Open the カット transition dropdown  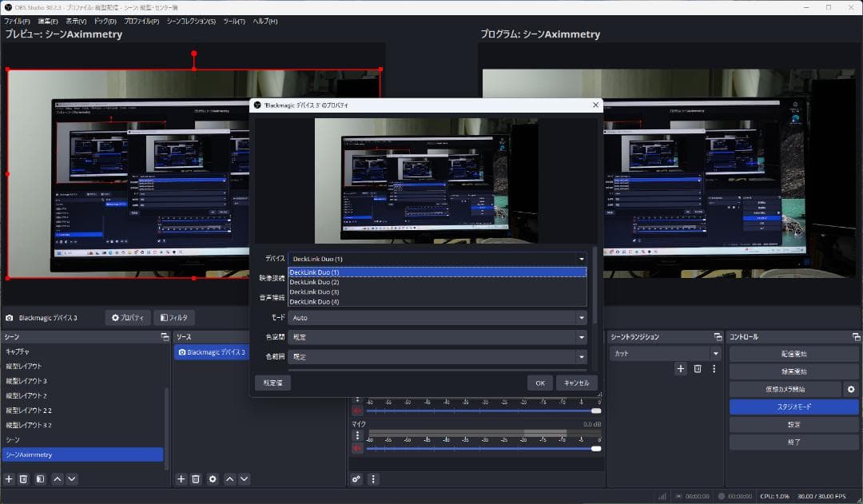tap(665, 354)
